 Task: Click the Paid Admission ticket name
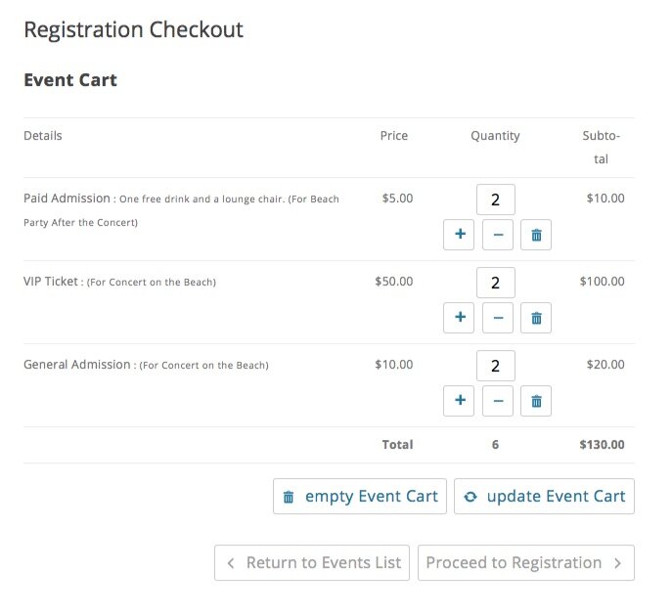[x=67, y=198]
